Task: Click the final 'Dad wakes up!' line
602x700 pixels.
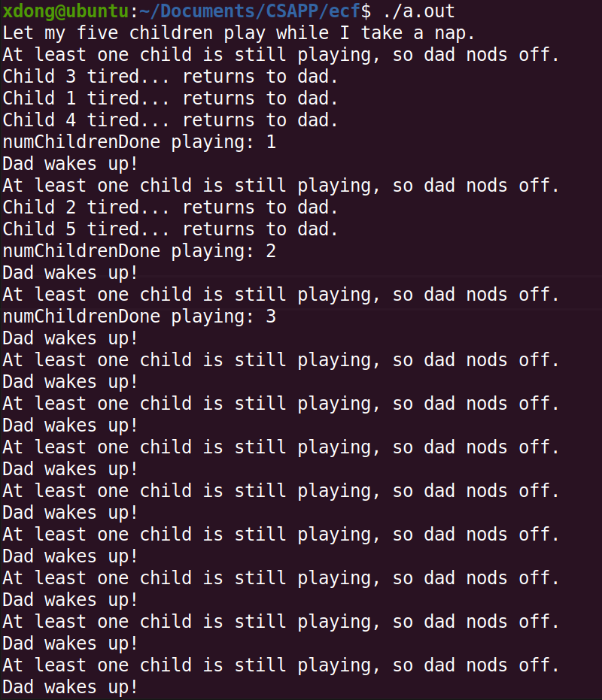Action: pyautogui.click(x=70, y=687)
